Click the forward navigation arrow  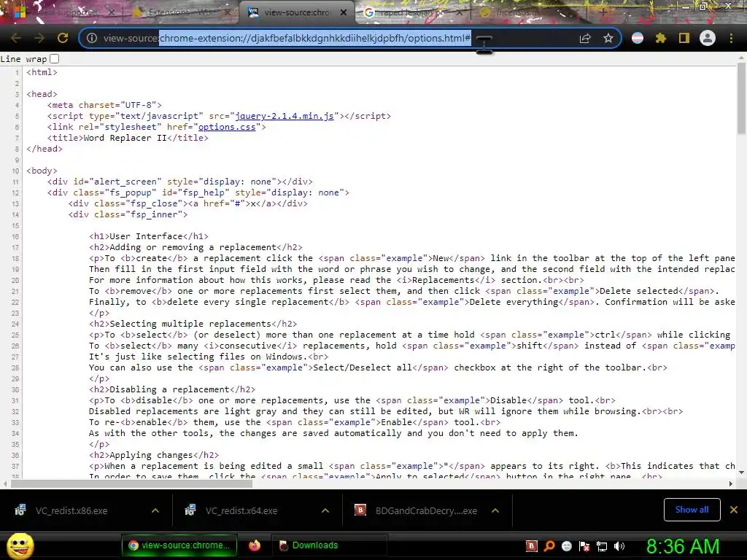pyautogui.click(x=39, y=38)
